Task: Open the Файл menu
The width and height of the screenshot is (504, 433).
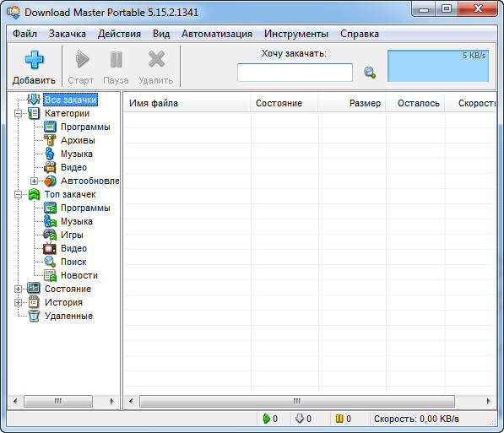Action: click(24, 34)
